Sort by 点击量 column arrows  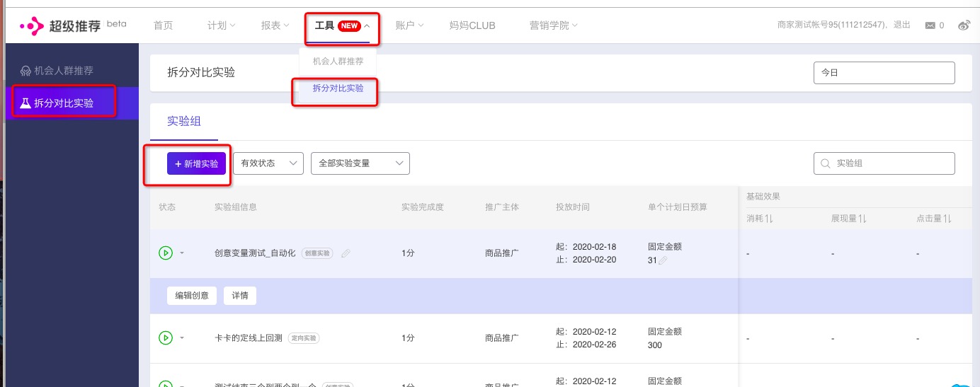tap(947, 220)
